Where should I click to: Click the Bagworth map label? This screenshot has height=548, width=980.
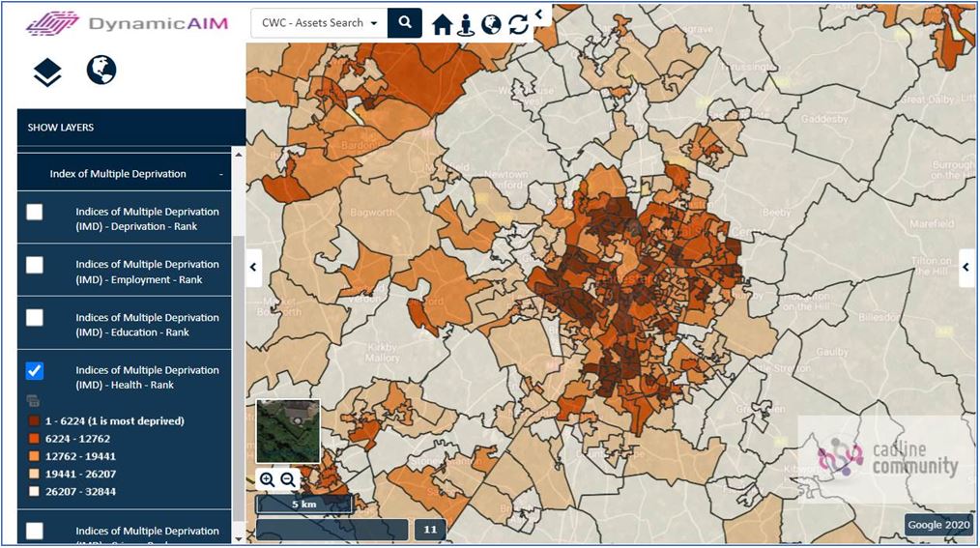[372, 213]
